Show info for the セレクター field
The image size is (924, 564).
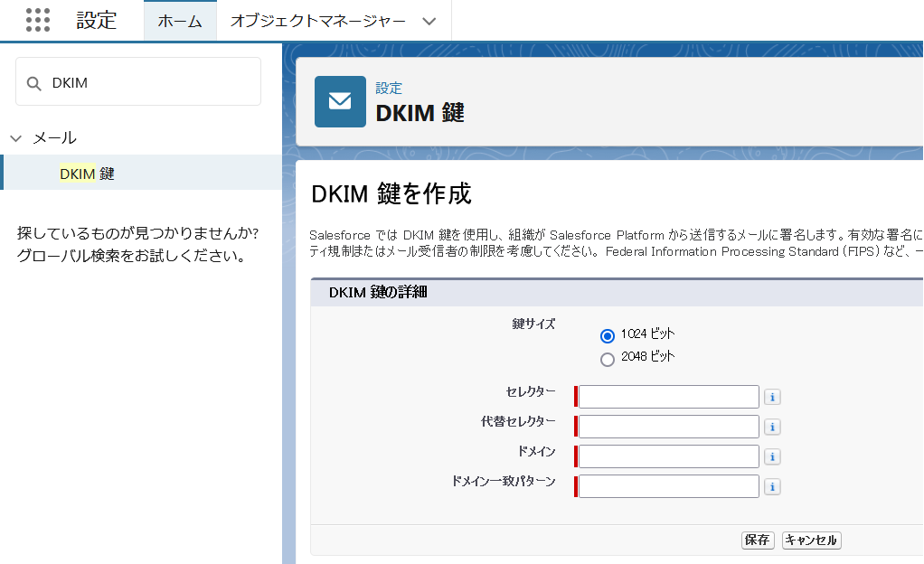(x=772, y=397)
